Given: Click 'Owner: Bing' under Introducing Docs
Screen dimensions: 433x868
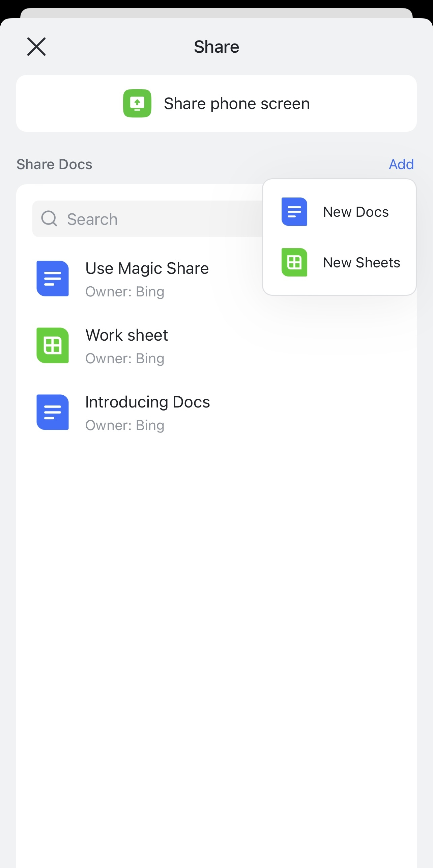Looking at the screenshot, I should tap(125, 425).
